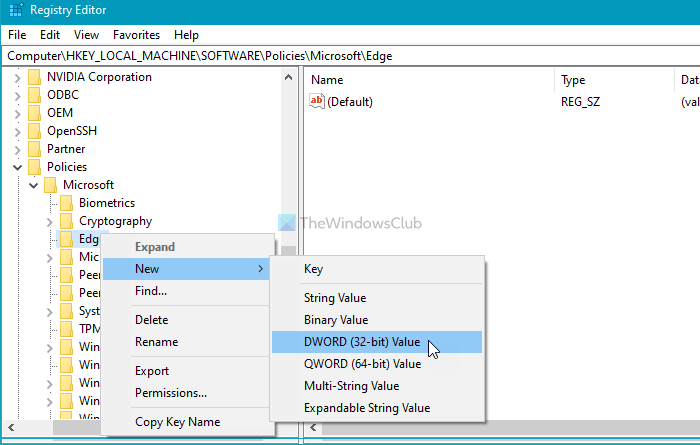
Task: Click the Registry Editor app icon in title bar
Action: pos(16,10)
